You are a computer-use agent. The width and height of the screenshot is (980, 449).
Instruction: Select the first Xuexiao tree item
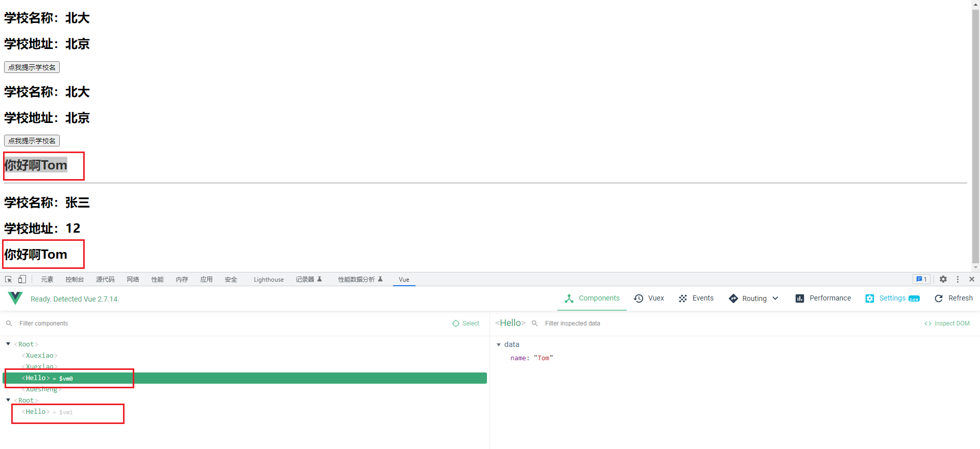(x=39, y=356)
